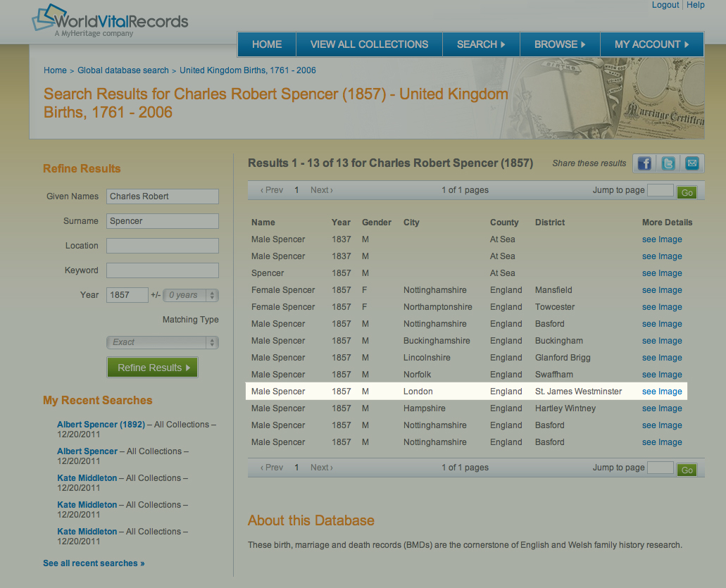Click bottom Prev pagination link
The image size is (726, 588).
[x=272, y=468]
